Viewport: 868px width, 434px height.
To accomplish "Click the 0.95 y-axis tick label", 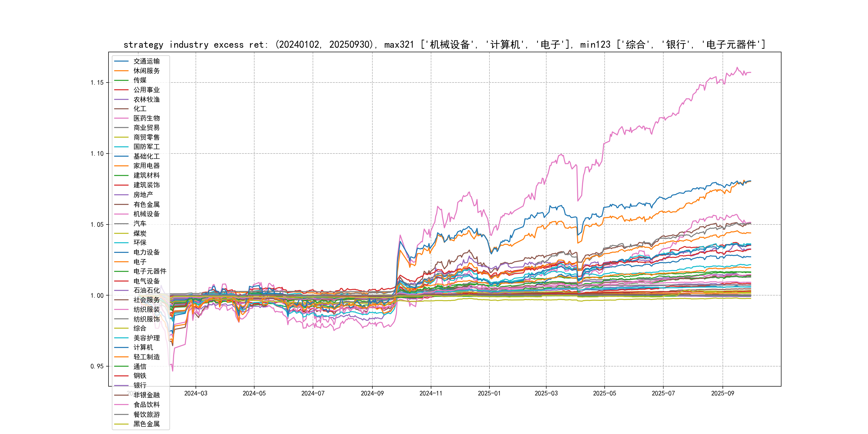I will 97,366.
